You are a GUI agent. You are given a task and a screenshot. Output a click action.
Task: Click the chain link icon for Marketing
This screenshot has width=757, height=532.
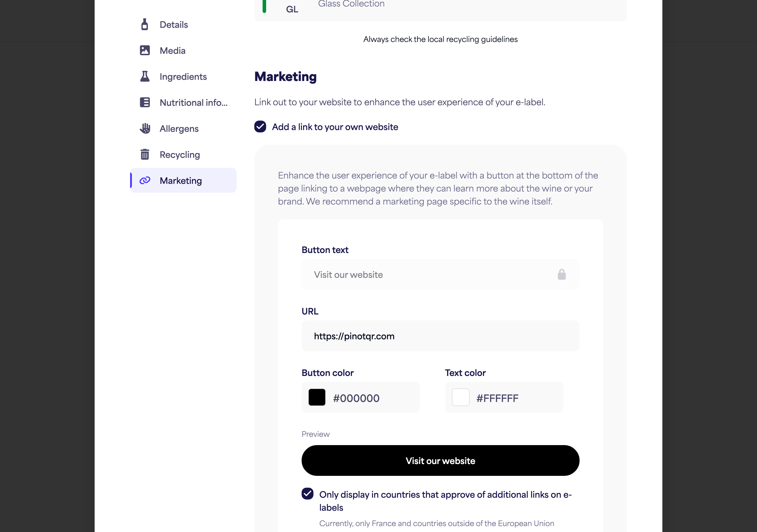(x=145, y=180)
